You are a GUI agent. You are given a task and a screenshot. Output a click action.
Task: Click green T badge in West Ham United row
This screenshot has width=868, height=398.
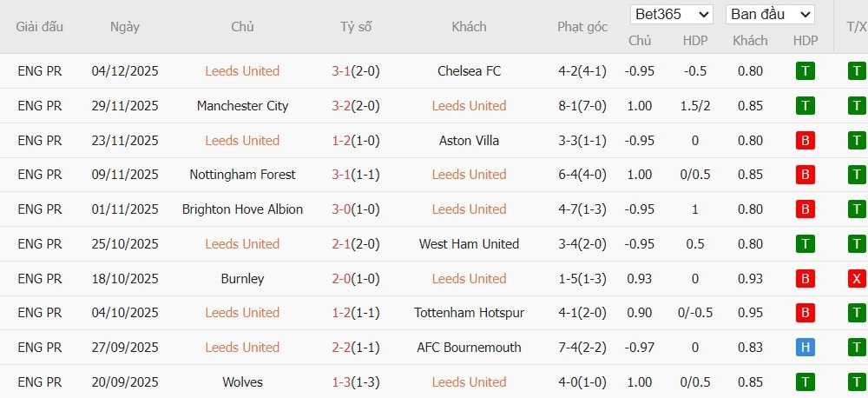pos(806,244)
